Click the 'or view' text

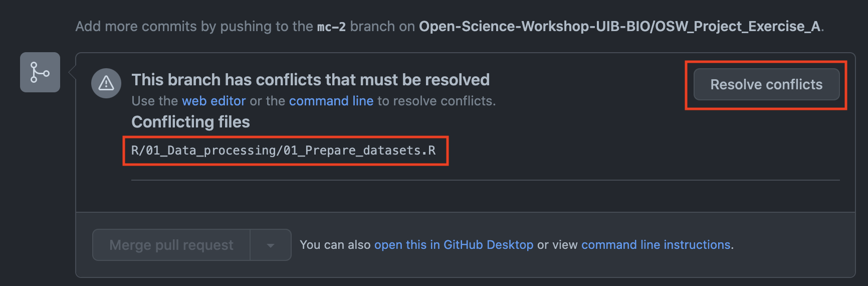pos(557,245)
